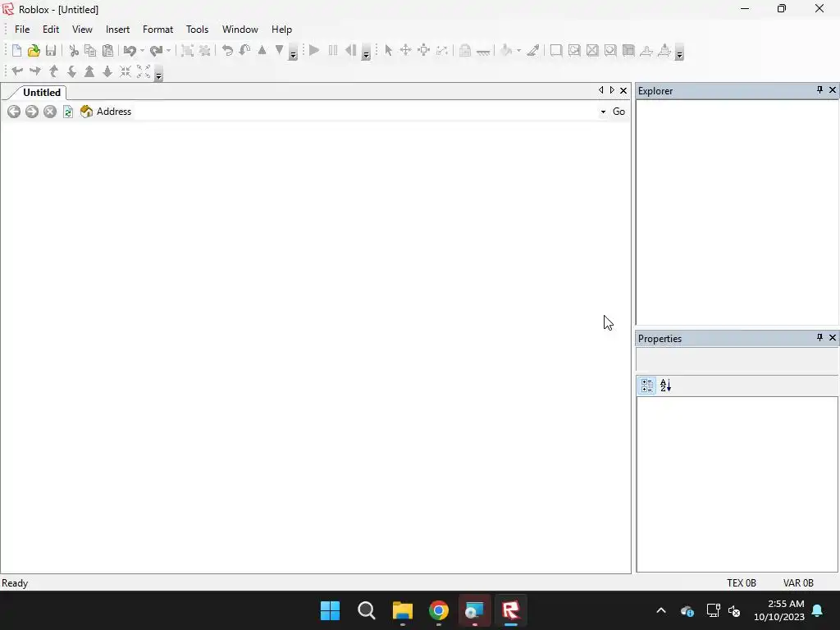This screenshot has height=630, width=840.
Task: Click the Paste clipboard icon
Action: [x=107, y=50]
